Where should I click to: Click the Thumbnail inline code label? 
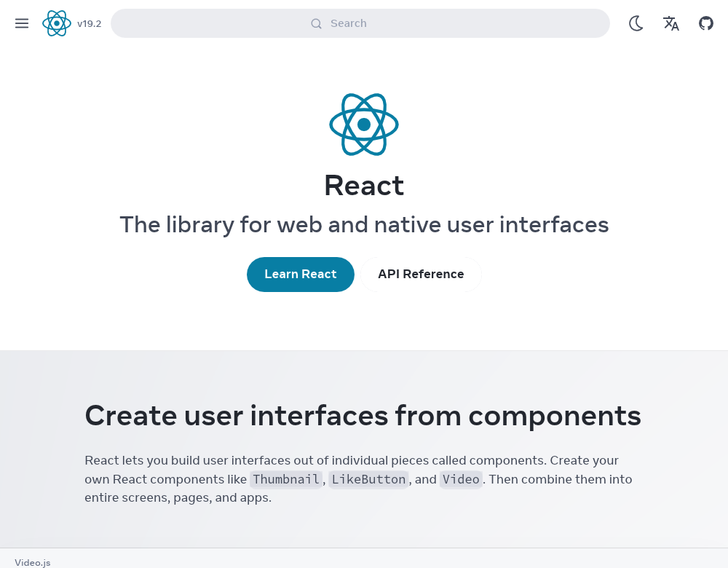tap(286, 479)
